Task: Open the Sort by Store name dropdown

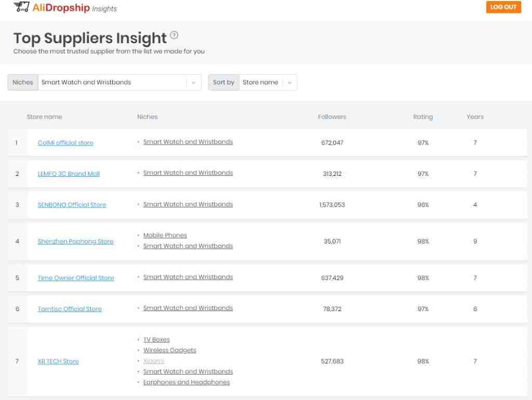Action: 252,83
